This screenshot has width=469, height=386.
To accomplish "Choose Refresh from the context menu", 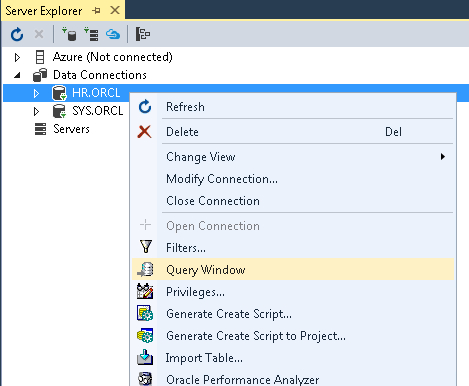I will tap(293, 107).
